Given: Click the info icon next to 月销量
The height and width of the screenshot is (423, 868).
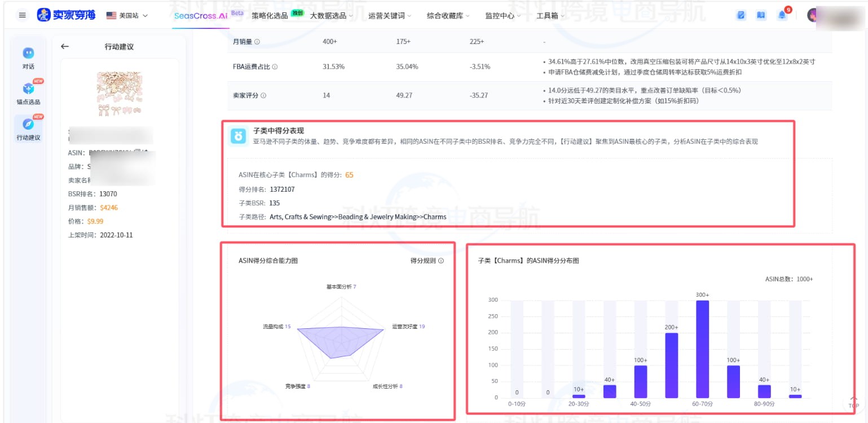Looking at the screenshot, I should (x=257, y=42).
